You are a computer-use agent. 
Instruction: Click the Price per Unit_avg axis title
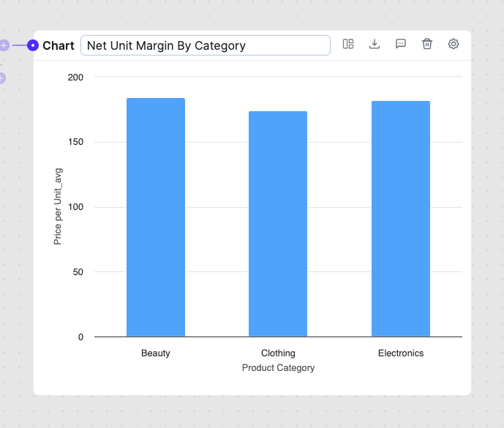tap(58, 206)
